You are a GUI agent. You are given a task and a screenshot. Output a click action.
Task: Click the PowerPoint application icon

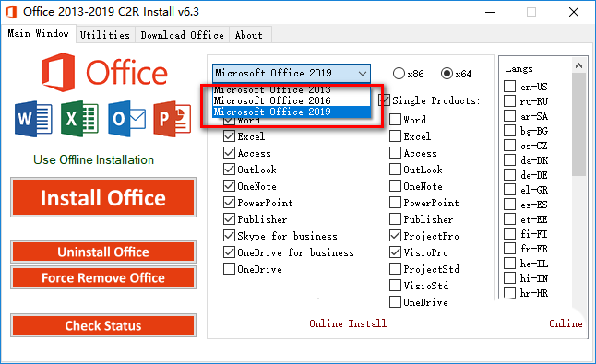173,119
